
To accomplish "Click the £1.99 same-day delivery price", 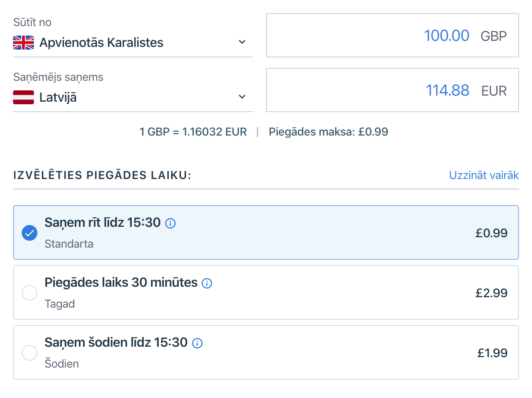I will 492,353.
